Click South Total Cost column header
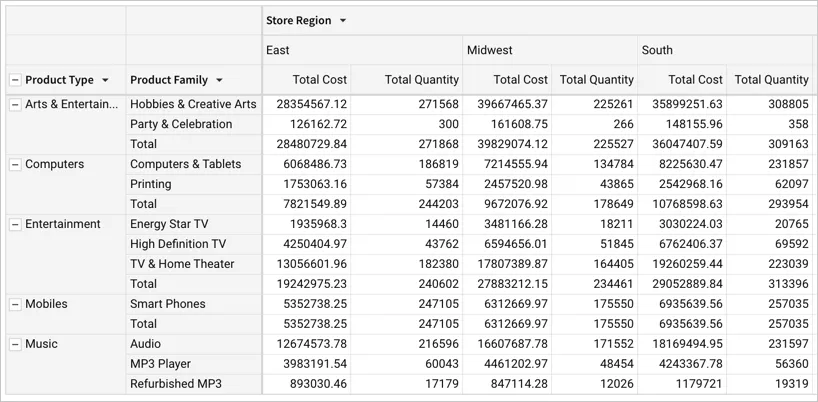Image resolution: width=818 pixels, height=402 pixels. pyautogui.click(x=682, y=80)
